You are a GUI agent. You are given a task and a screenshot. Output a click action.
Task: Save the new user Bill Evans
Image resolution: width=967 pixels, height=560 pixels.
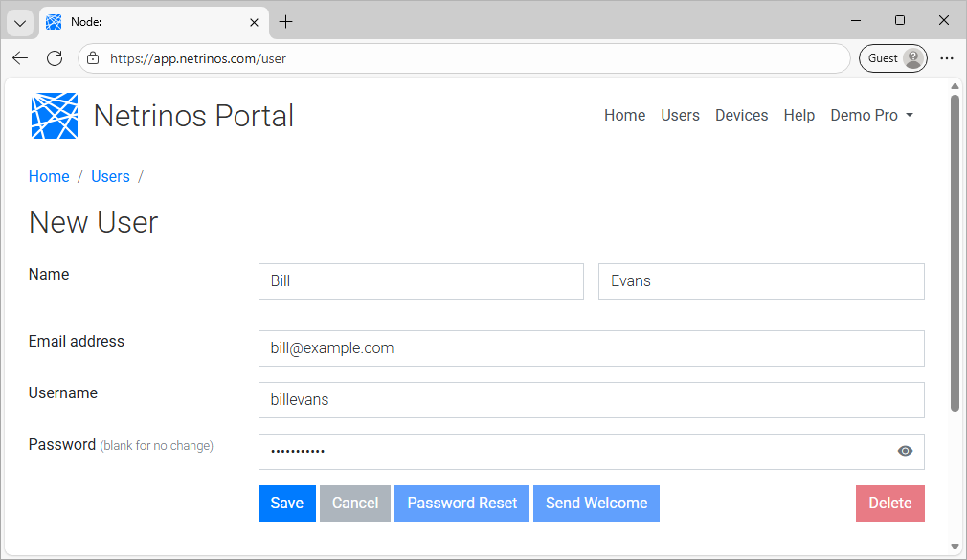pos(286,503)
